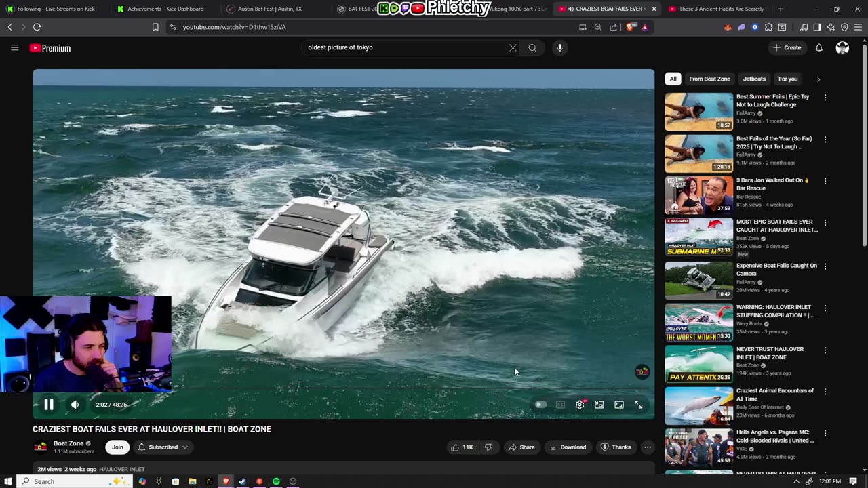Open YouTube notifications bell
868x488 pixels.
818,47
